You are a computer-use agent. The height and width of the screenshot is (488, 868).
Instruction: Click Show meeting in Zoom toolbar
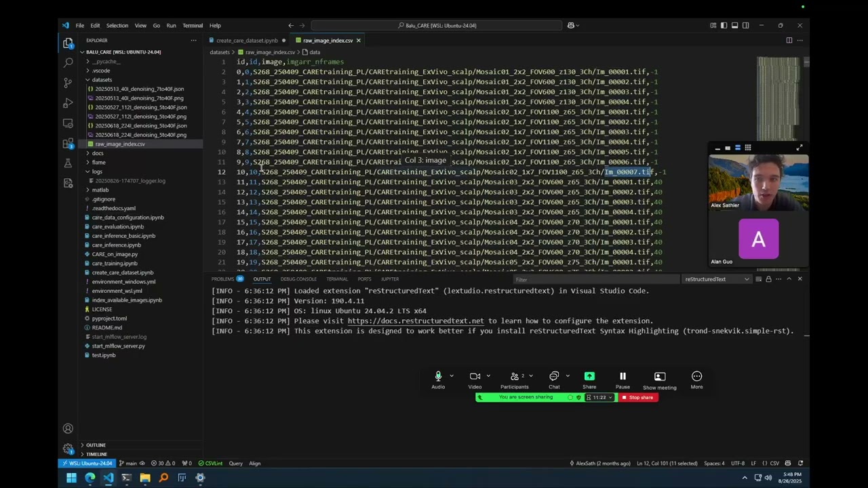pos(660,380)
